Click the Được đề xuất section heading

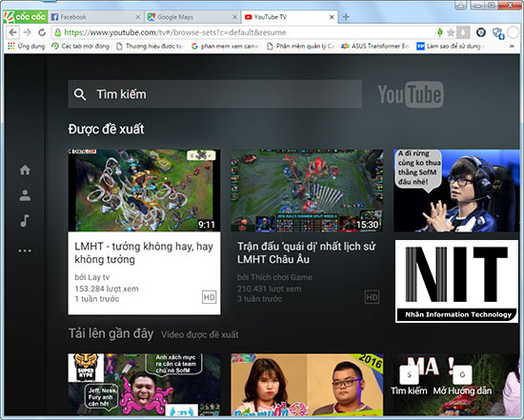coord(106,130)
